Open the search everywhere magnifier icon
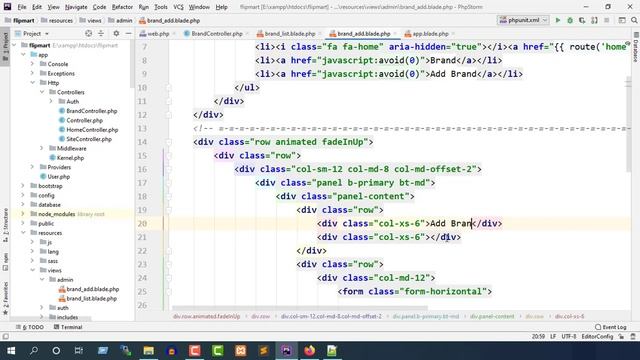Image resolution: width=640 pixels, height=360 pixels. [634, 20]
